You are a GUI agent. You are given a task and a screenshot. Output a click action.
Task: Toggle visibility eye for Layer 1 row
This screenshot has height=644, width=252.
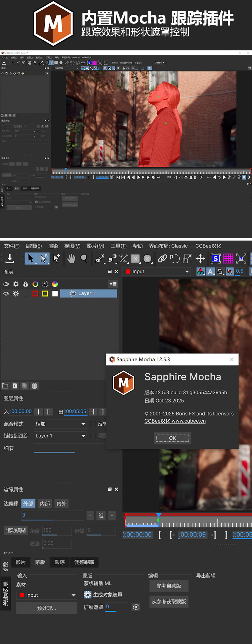point(6,293)
